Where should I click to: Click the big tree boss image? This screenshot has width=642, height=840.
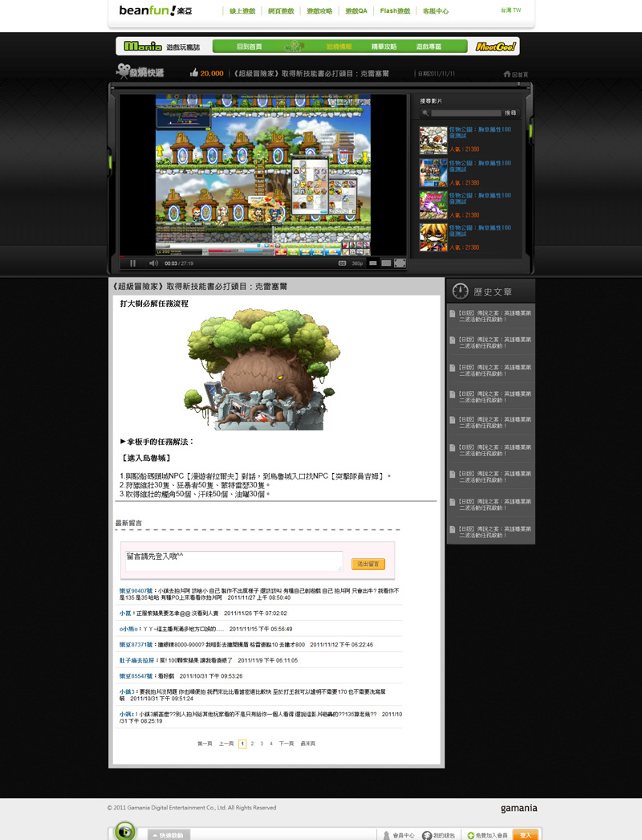point(263,369)
